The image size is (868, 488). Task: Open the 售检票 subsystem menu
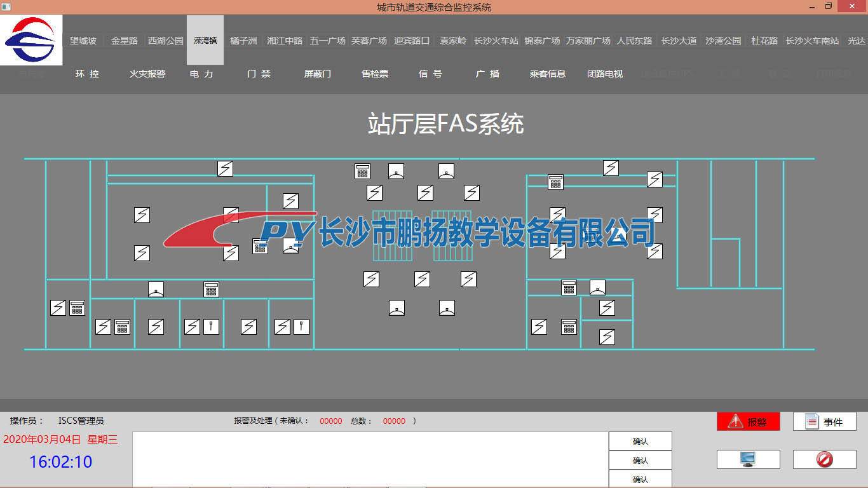pos(375,74)
